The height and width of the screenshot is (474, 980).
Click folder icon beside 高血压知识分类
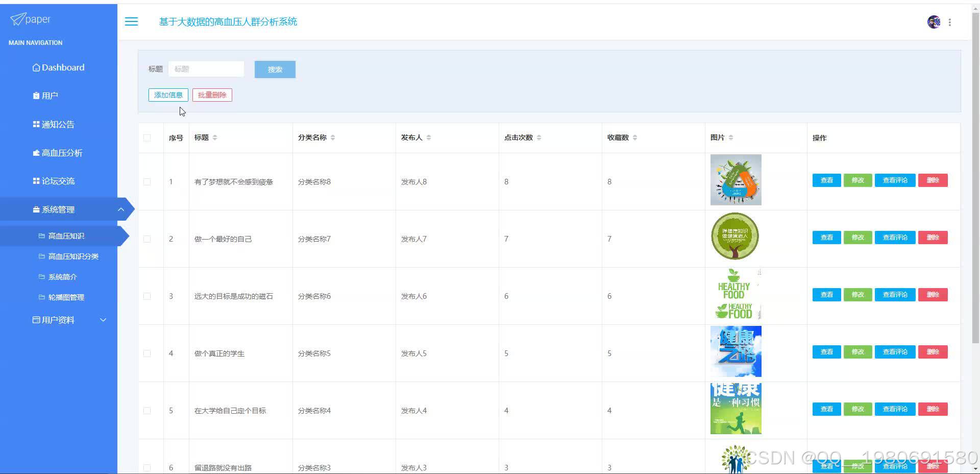42,256
